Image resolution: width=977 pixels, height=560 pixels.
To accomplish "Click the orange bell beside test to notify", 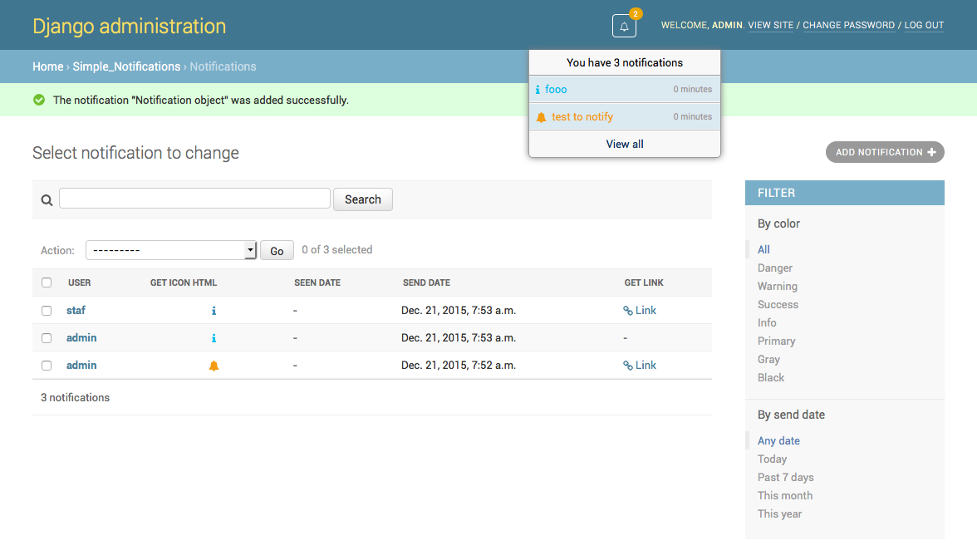I will point(541,117).
